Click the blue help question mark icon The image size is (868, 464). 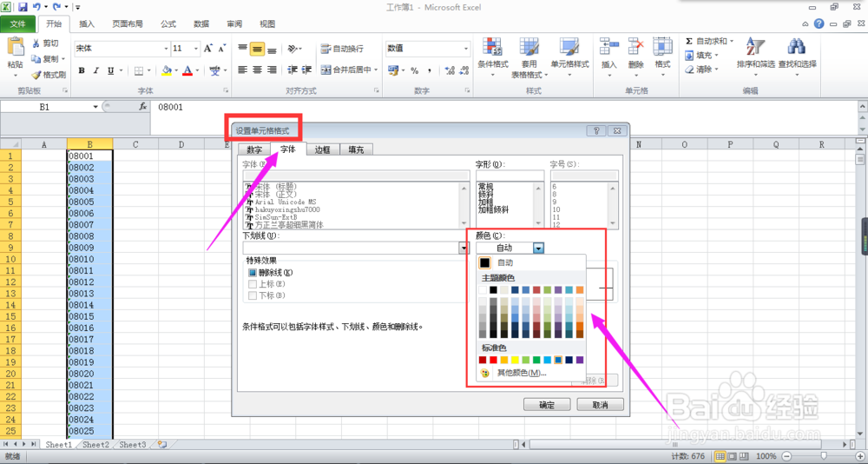pyautogui.click(x=819, y=23)
